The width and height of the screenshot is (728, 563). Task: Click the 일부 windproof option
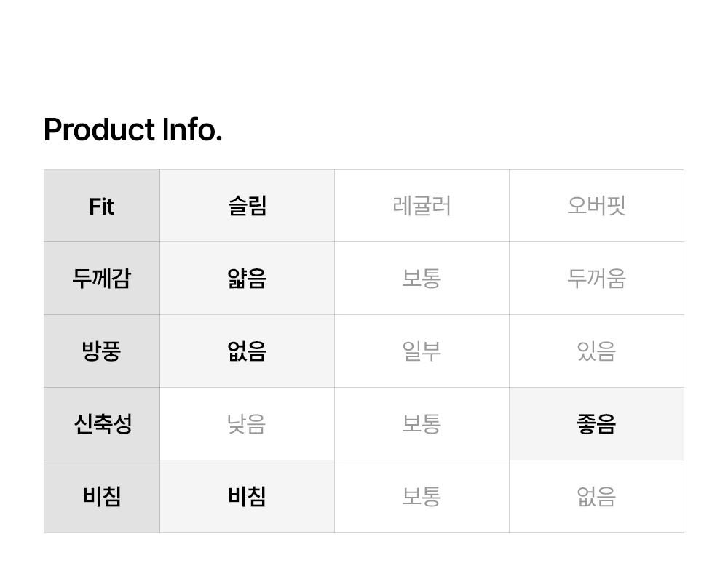click(x=422, y=351)
